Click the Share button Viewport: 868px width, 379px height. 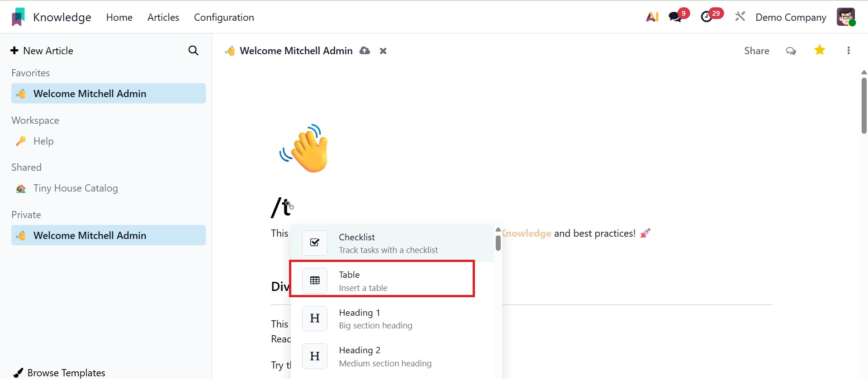coord(757,51)
